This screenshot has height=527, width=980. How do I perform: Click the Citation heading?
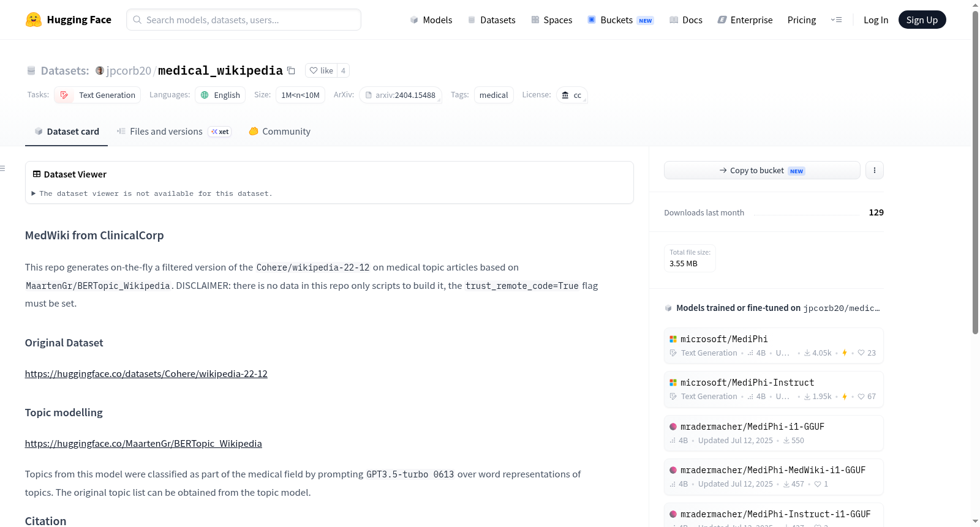pos(46,521)
